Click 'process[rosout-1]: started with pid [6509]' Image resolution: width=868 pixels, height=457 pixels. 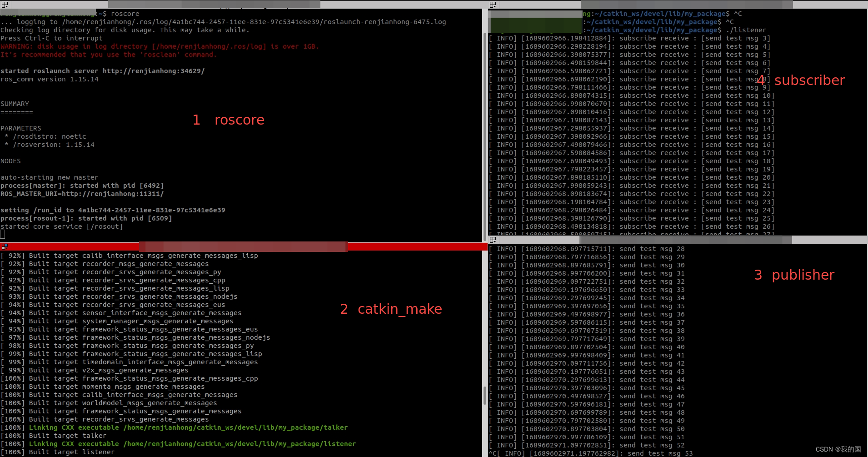click(86, 218)
